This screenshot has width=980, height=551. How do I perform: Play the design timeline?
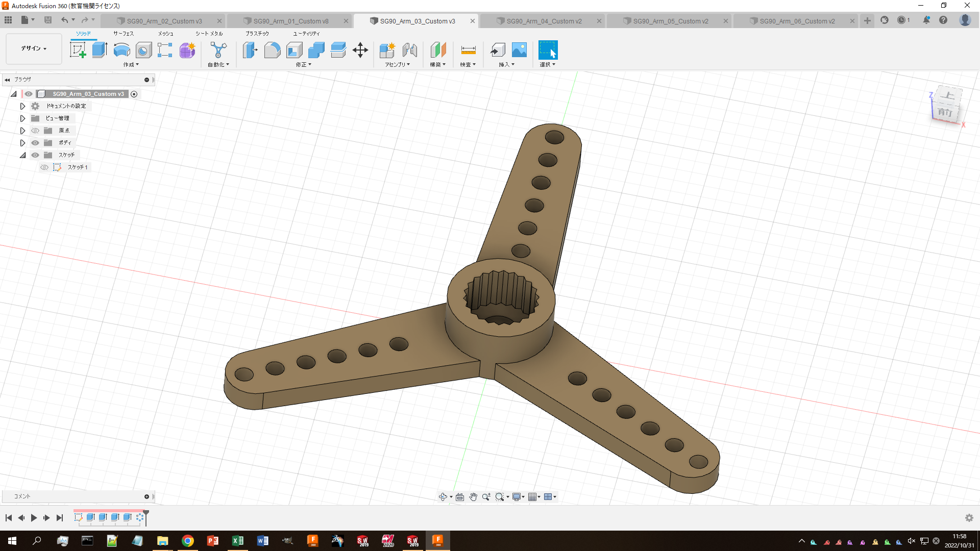[x=34, y=518]
